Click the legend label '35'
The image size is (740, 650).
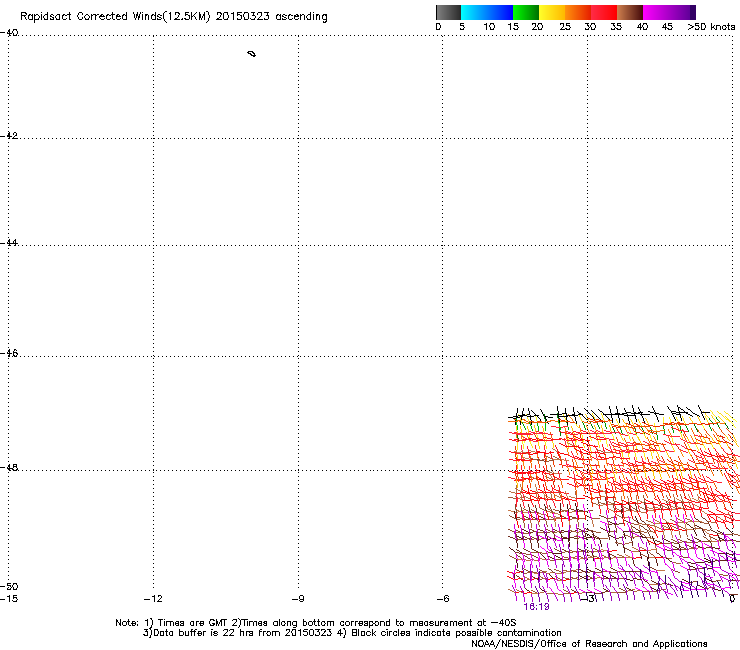(x=616, y=27)
